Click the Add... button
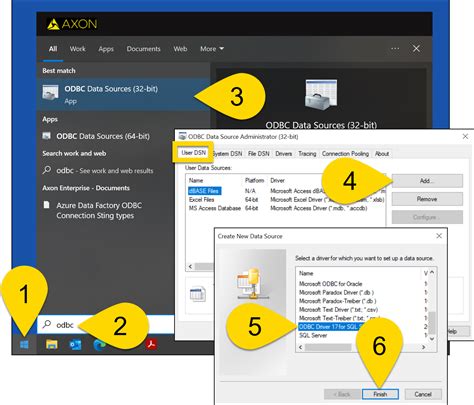 (x=427, y=181)
